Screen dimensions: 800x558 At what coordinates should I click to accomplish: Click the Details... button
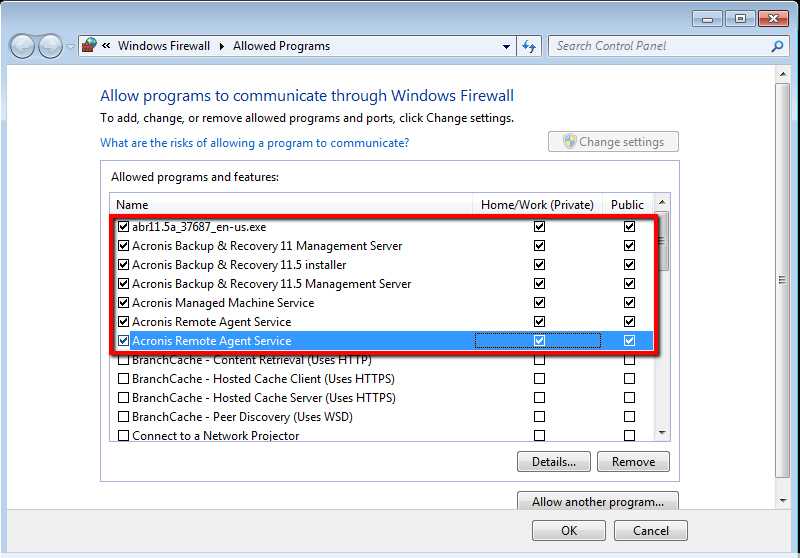point(554,462)
